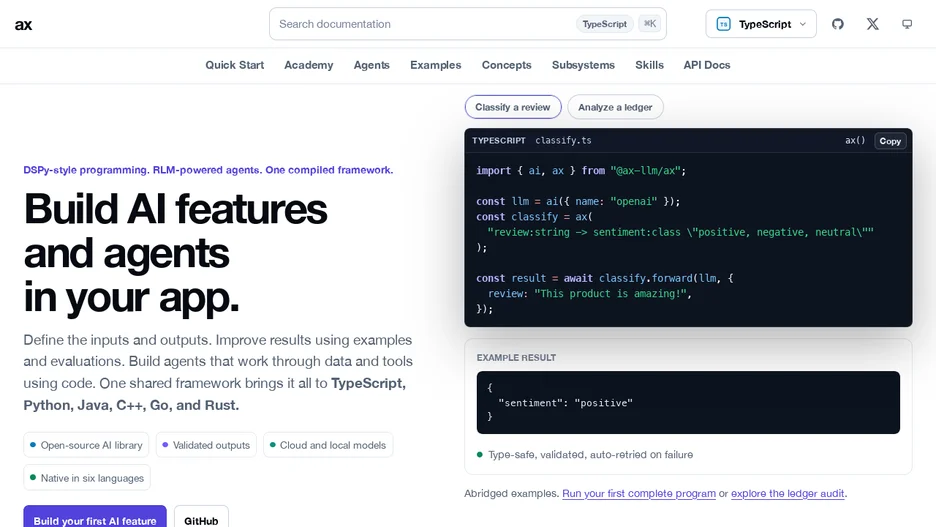The width and height of the screenshot is (936, 527).
Task: Open the Subsystems menu item
Action: point(583,65)
